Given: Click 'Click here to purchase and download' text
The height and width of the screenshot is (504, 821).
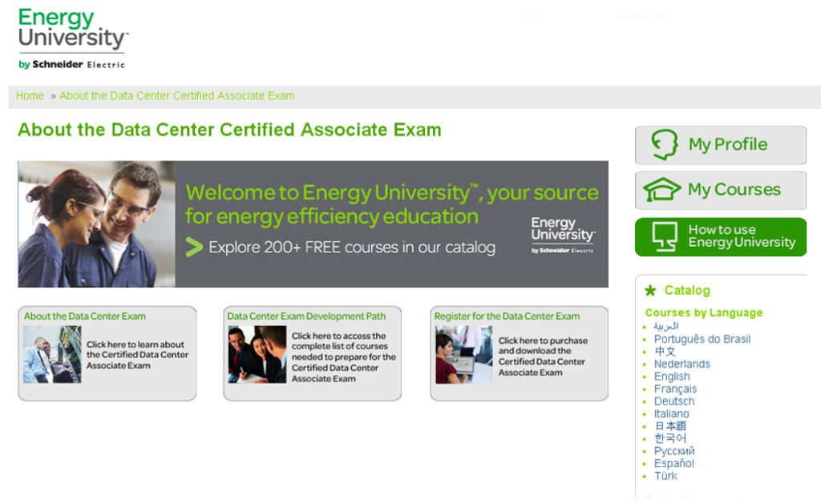Looking at the screenshot, I should point(543,357).
